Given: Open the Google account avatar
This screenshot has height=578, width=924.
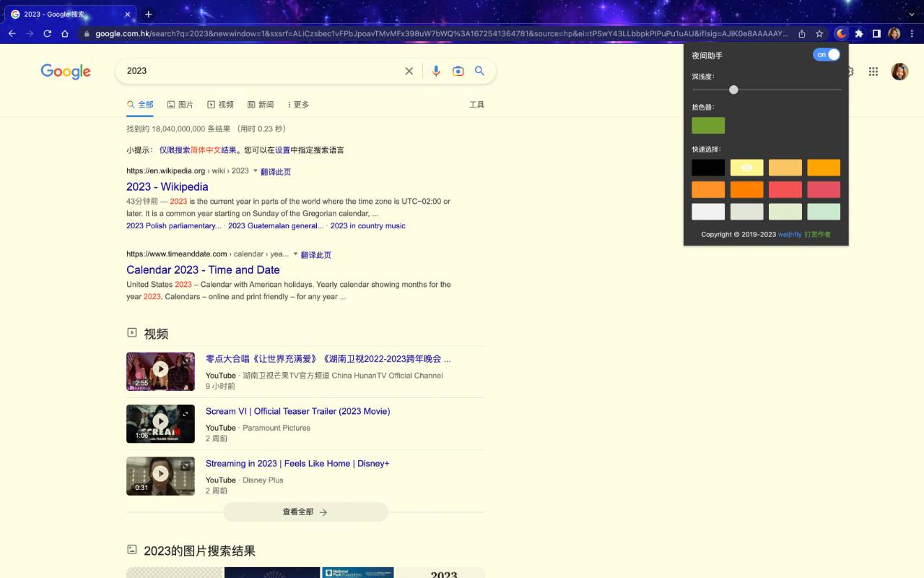Looking at the screenshot, I should pos(899,72).
